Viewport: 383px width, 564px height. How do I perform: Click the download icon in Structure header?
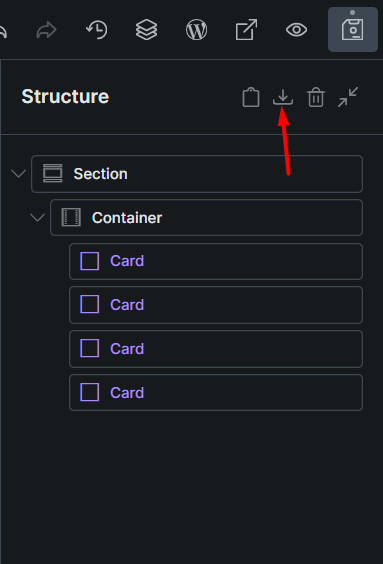coord(283,97)
